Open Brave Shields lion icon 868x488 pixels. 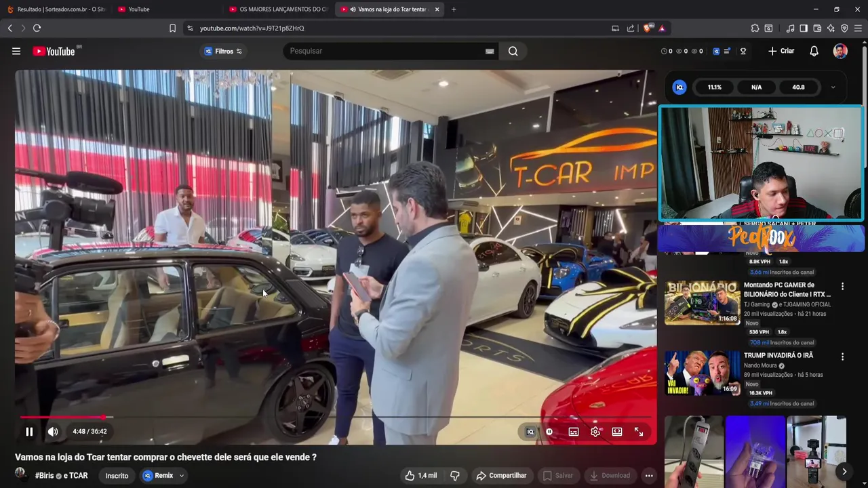point(648,28)
